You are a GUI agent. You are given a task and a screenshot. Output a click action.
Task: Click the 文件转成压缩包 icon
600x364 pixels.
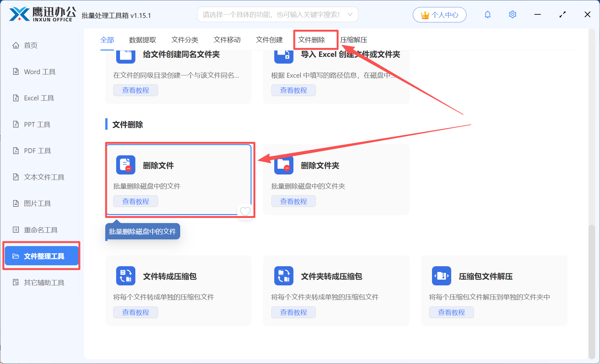coord(126,276)
